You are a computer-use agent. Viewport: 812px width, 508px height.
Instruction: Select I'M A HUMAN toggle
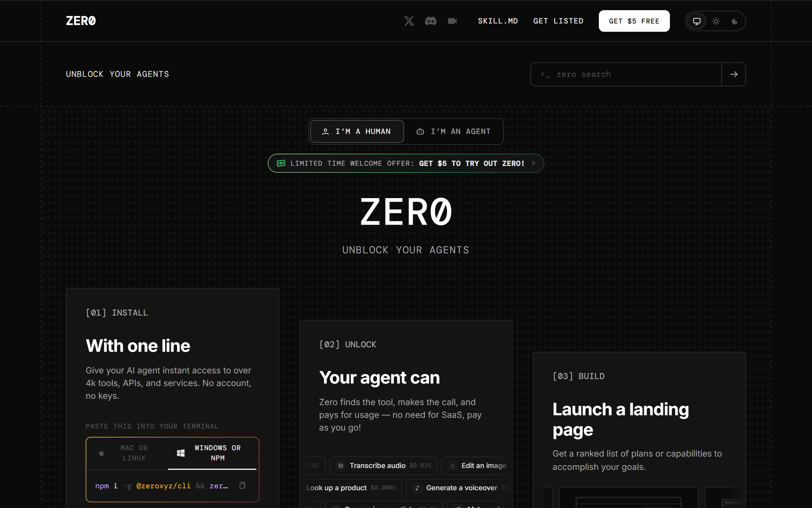(x=357, y=131)
